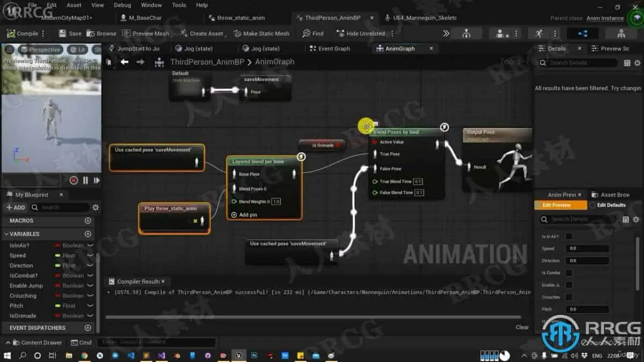The height and width of the screenshot is (362, 644).
Task: Open the Tools menu
Action: 179,5
